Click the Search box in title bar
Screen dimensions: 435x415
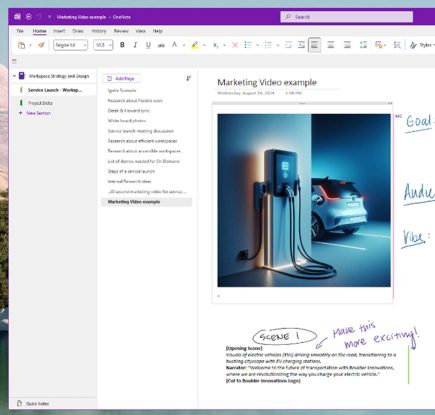347,17
